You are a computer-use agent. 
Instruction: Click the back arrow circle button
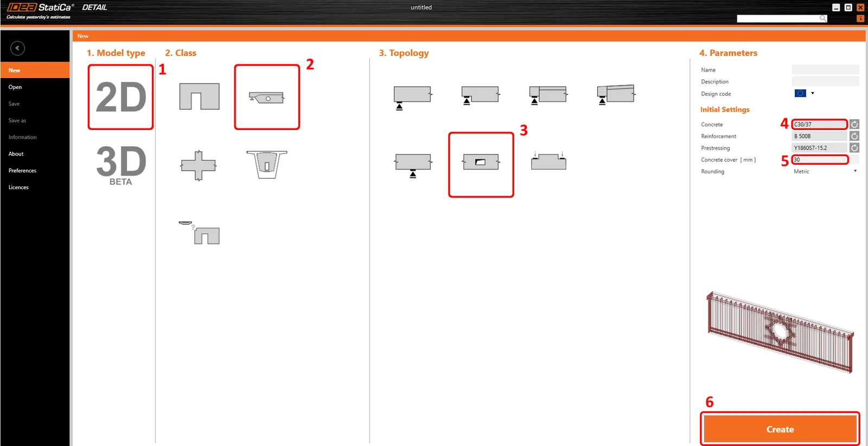17,48
